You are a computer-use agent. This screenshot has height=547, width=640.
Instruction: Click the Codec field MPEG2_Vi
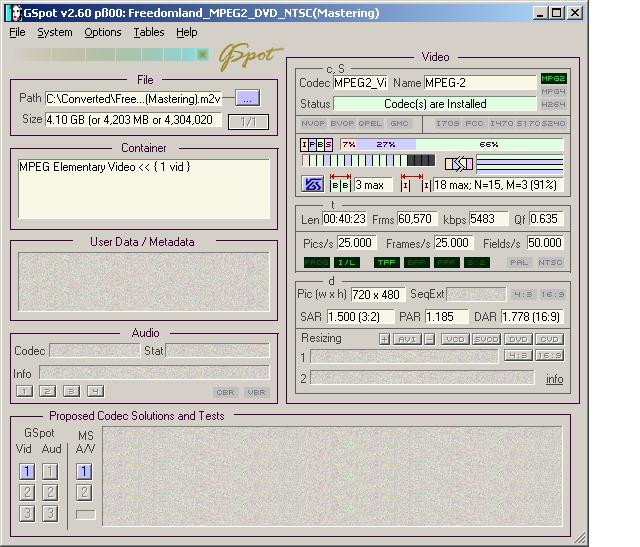coord(360,83)
